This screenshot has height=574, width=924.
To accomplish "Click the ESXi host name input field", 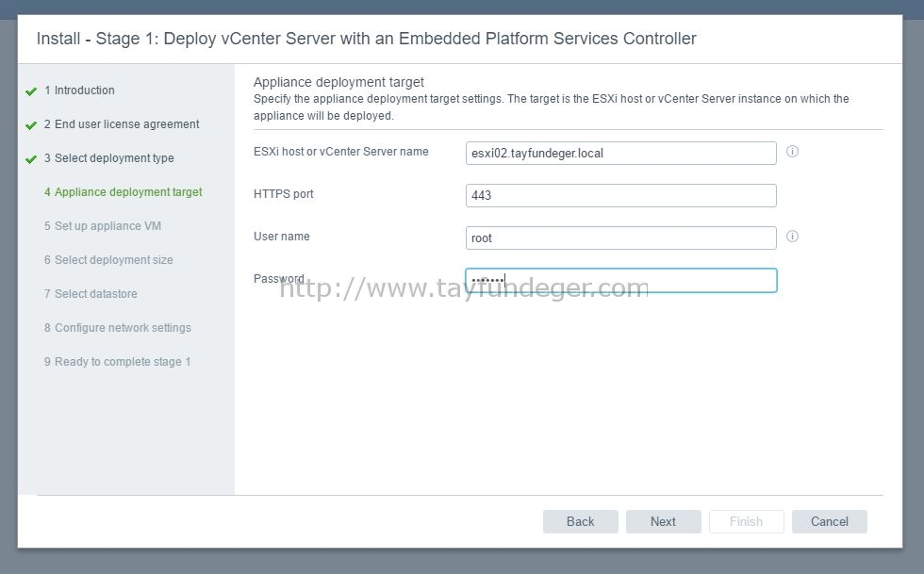I will 621,154.
